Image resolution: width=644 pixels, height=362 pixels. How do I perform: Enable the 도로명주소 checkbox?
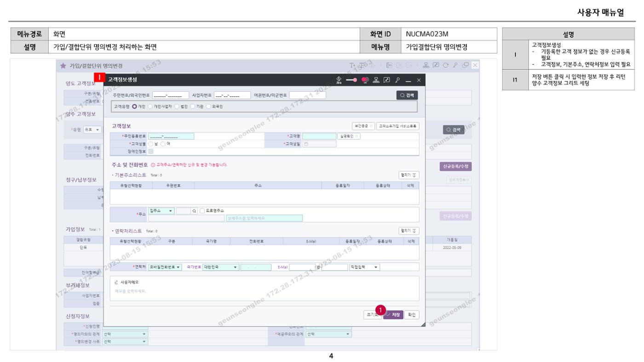tap(202, 210)
